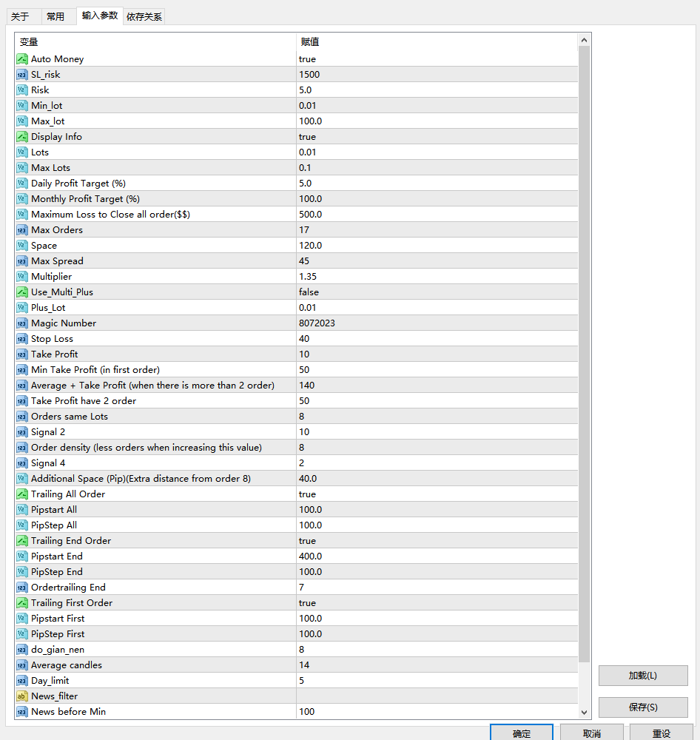Click the SL_risk integer type icon
The height and width of the screenshot is (740, 700).
point(21,75)
